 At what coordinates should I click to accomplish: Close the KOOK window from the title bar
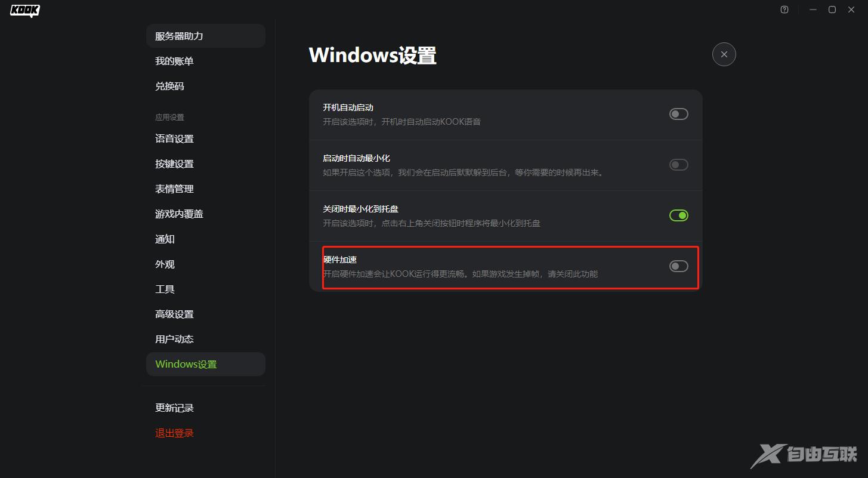851,10
